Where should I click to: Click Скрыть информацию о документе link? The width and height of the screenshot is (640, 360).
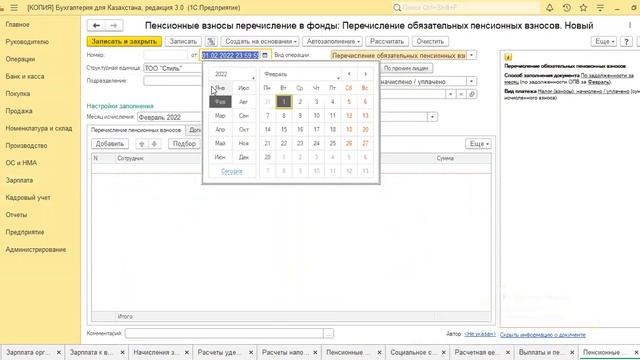[542, 335]
